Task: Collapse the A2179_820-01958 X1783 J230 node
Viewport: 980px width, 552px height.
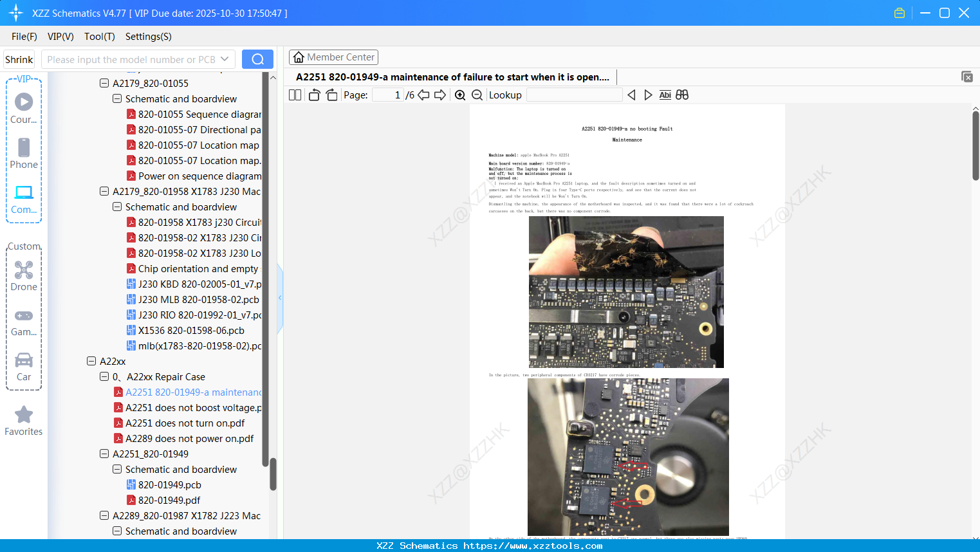Action: (104, 191)
